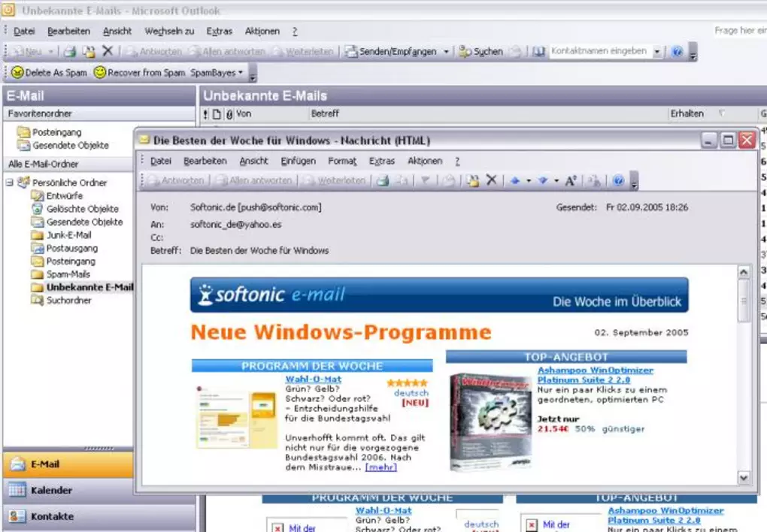Click the help icon in message toolbar
Image resolution: width=767 pixels, height=532 pixels.
tap(618, 180)
